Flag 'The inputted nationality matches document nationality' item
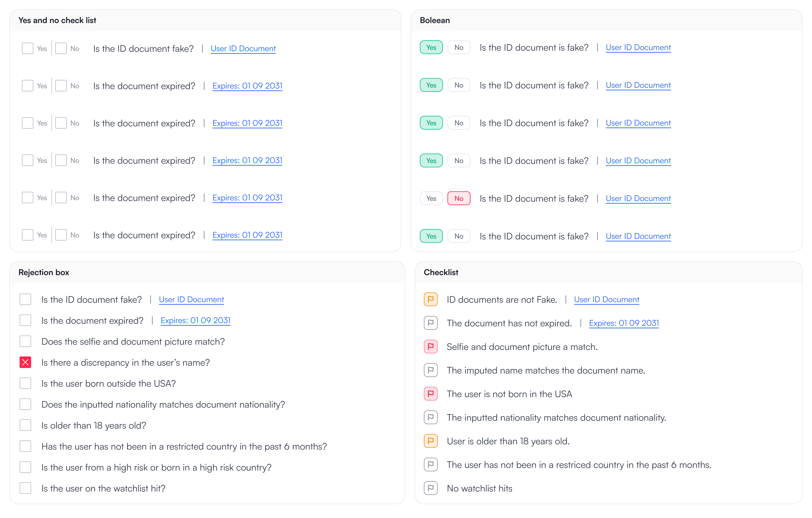Viewport: 812px width, 518px height. pyautogui.click(x=431, y=417)
